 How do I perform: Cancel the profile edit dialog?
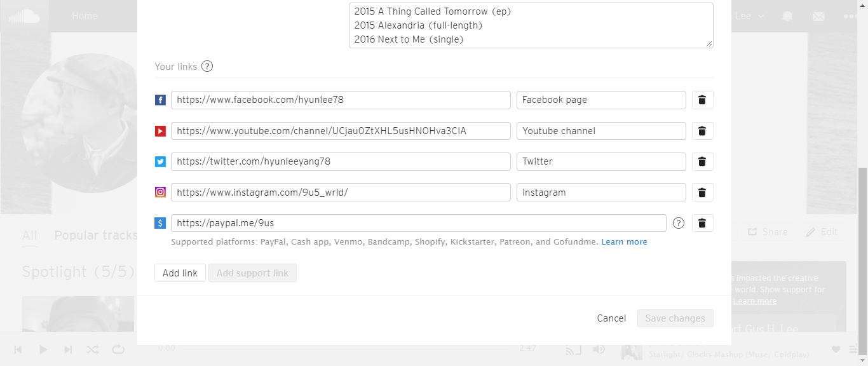point(611,318)
